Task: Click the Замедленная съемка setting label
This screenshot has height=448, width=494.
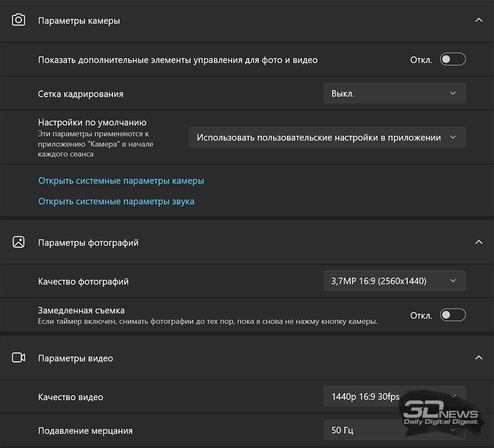Action: 81,310
